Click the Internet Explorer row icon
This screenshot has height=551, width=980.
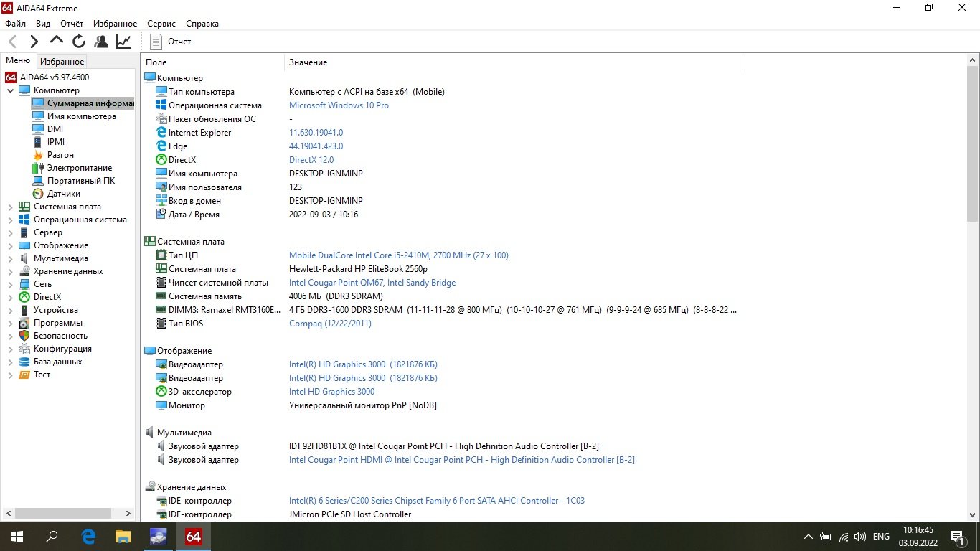coord(161,133)
